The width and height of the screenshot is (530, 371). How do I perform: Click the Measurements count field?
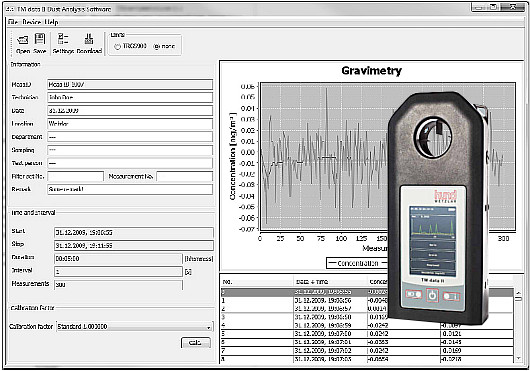[118, 285]
